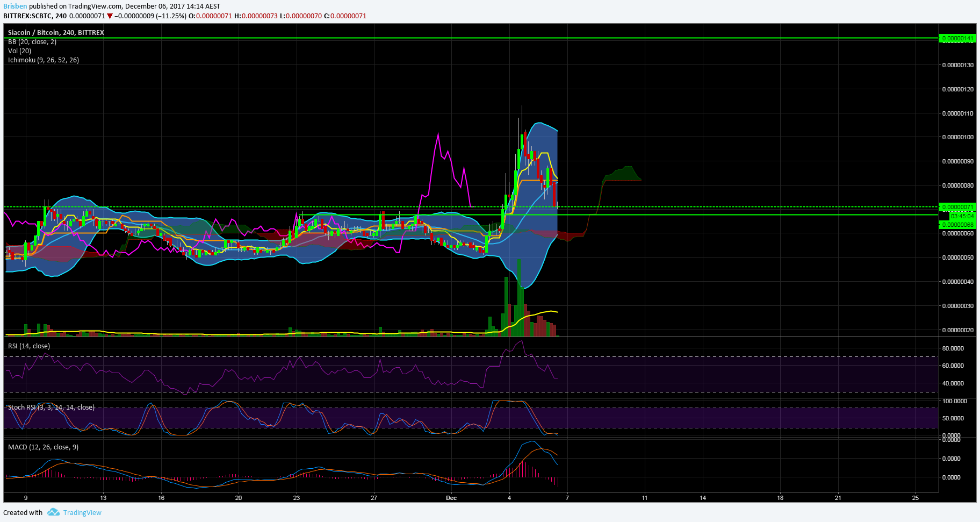Click the 0.00000050 price axis value

957,258
